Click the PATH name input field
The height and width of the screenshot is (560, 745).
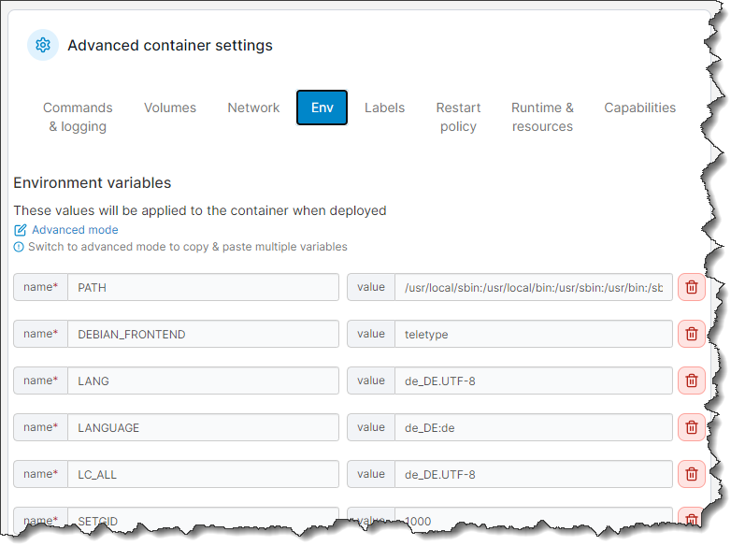(202, 287)
